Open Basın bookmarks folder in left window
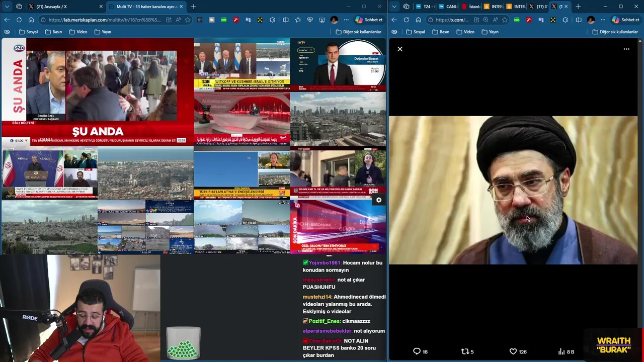Viewport: 644px width, 362px height. coord(53,32)
